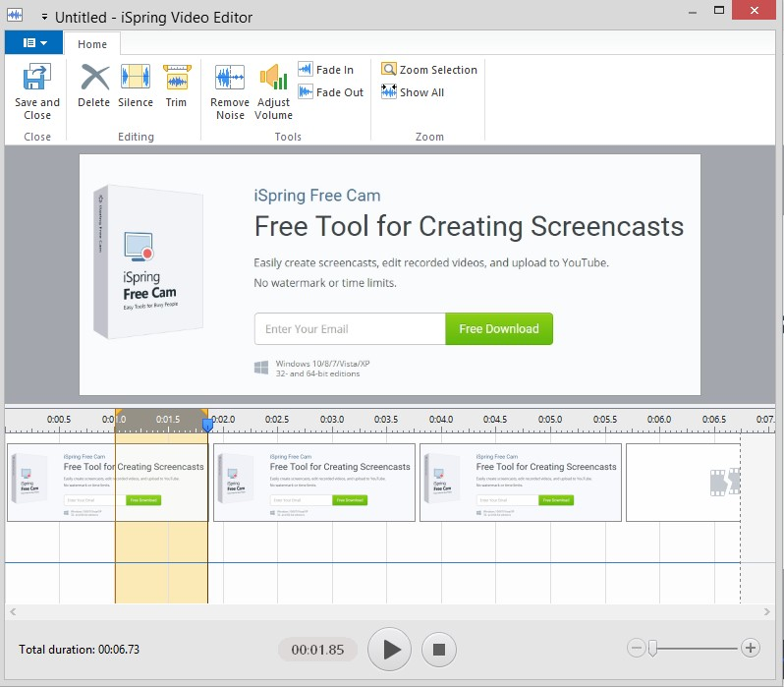Image resolution: width=784 pixels, height=687 pixels.
Task: Click Show All to fit timeline
Action: click(413, 92)
